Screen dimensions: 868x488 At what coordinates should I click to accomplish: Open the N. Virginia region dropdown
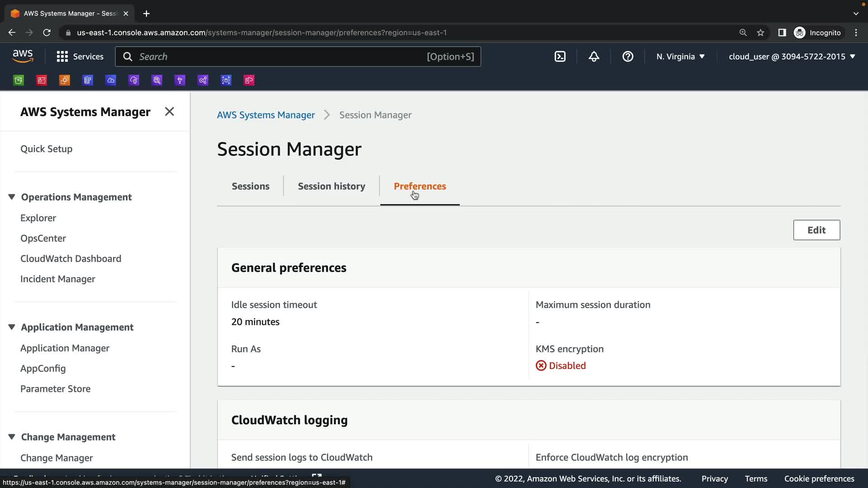pos(680,56)
